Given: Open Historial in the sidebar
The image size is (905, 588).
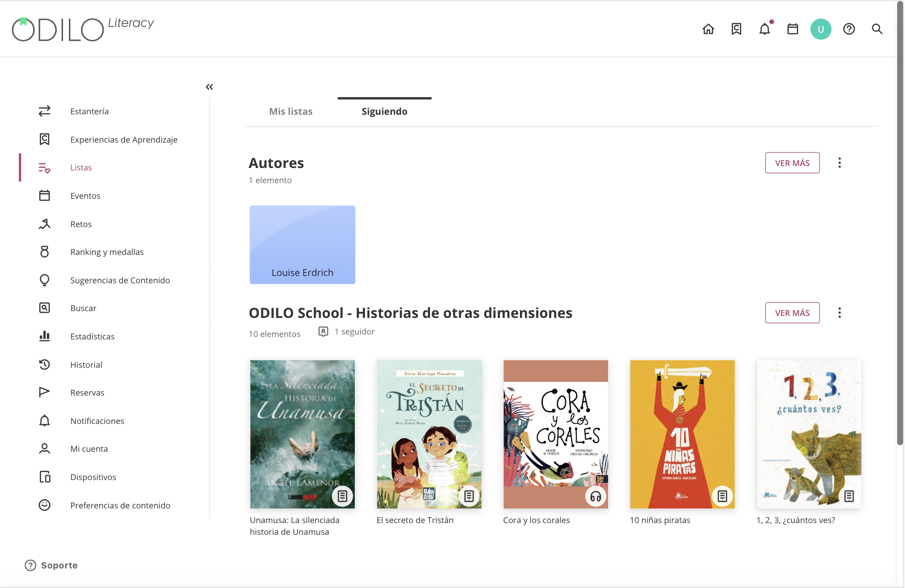Looking at the screenshot, I should coord(86,365).
